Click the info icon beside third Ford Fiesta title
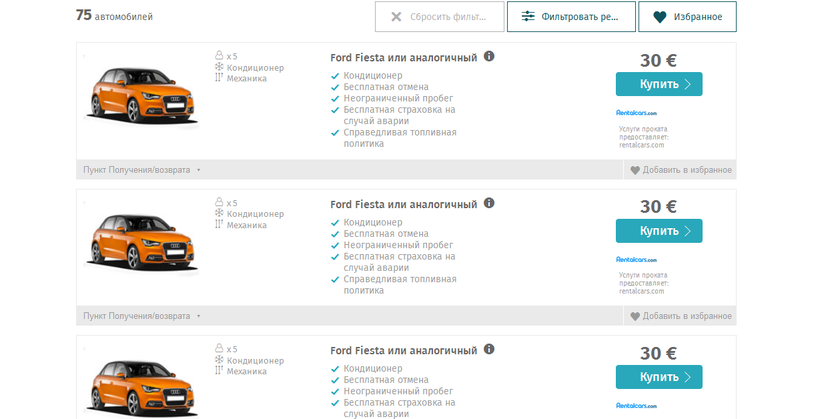820x419 pixels. pyautogui.click(x=489, y=350)
